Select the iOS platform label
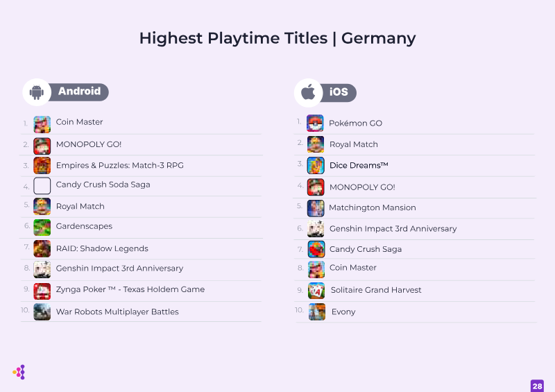This screenshot has width=555, height=392. click(339, 92)
